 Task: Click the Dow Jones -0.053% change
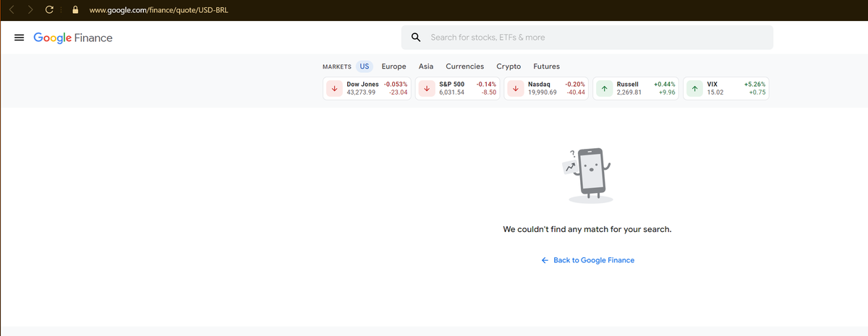[x=396, y=85]
